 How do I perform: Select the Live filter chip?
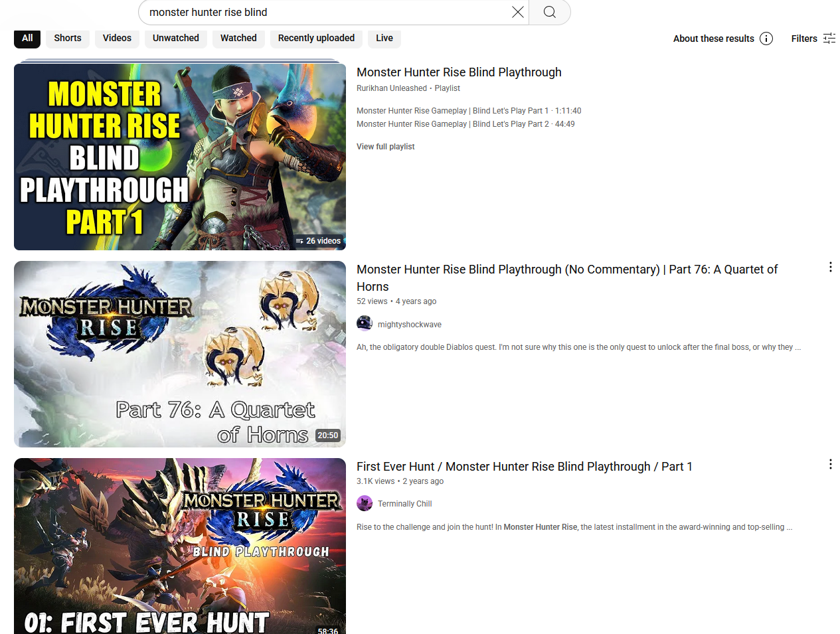pyautogui.click(x=384, y=38)
